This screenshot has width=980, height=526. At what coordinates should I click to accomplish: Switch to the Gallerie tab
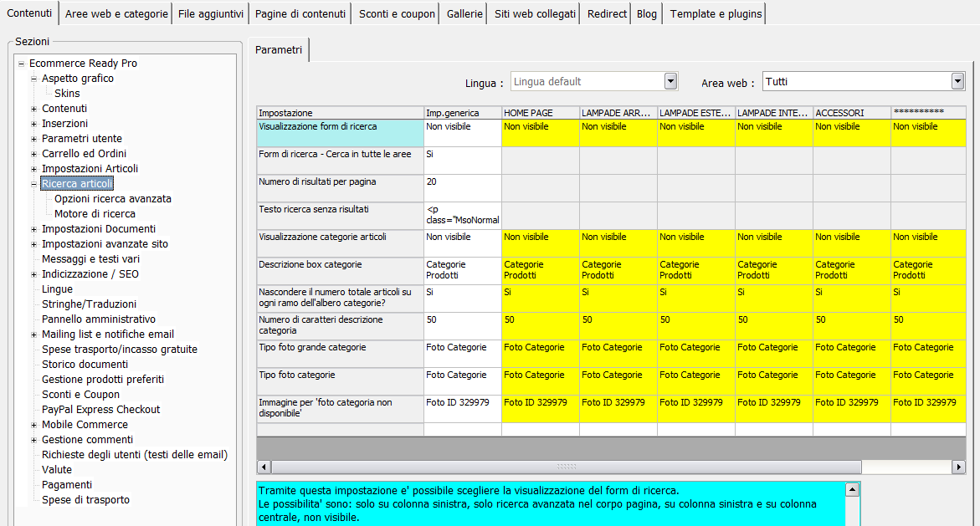(x=464, y=13)
